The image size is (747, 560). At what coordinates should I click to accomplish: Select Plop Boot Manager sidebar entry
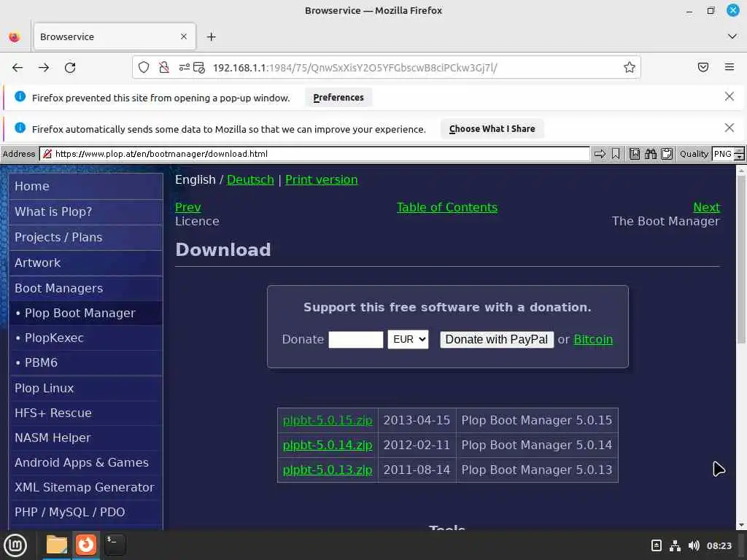86,314
